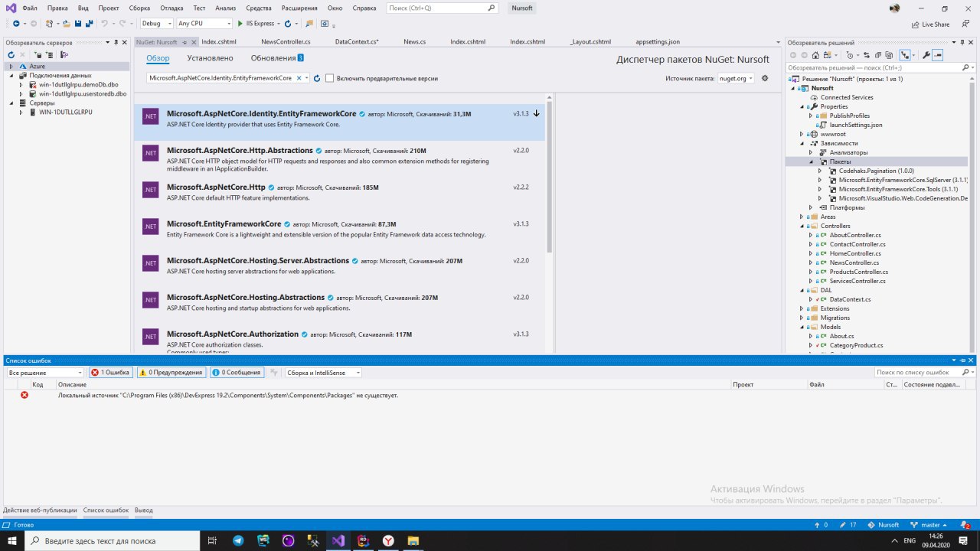Pin the NuGet: Nursoft tab
The image size is (980, 551).
[184, 42]
